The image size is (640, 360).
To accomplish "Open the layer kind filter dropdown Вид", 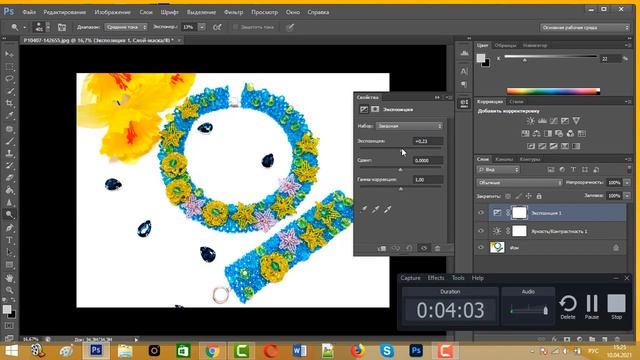I will pyautogui.click(x=498, y=169).
